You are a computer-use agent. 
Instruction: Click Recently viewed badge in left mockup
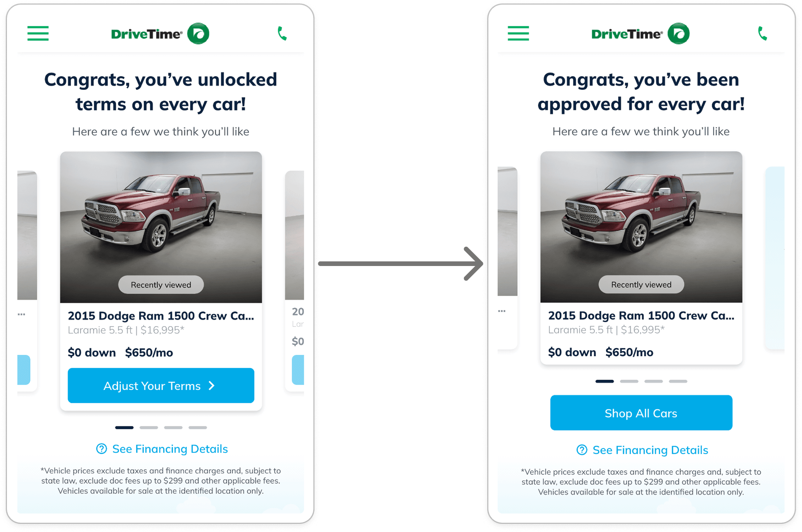161,285
